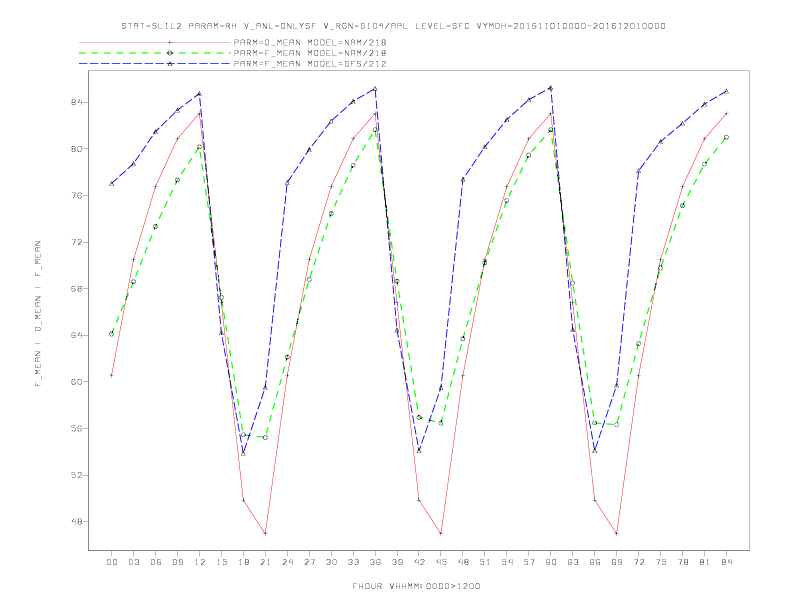Click x-axis tick label 66
This screenshot has height=612, width=792.
[x=595, y=562]
